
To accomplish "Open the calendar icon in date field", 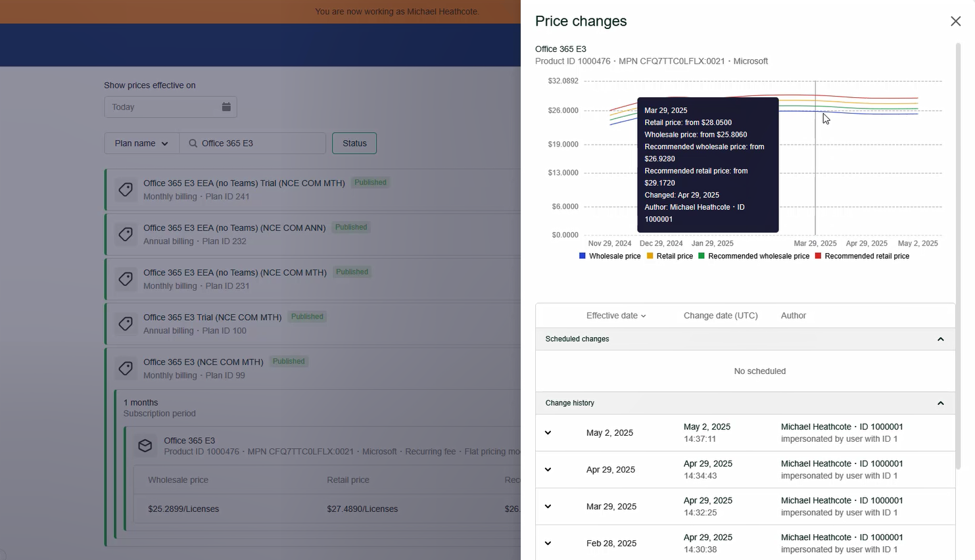I will coord(226,107).
